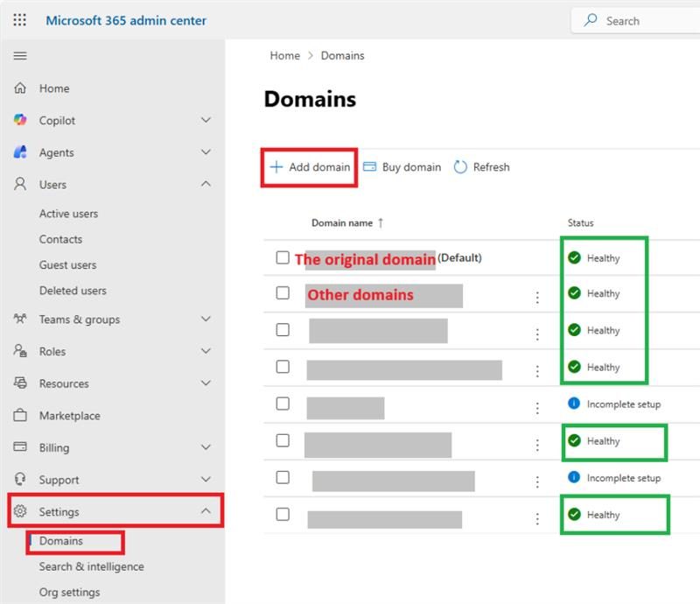
Task: Expand the Support section chevron
Action: pyautogui.click(x=206, y=479)
